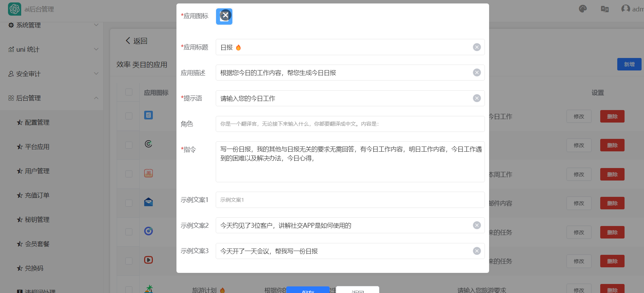Collapse the 后台管理 menu
The width and height of the screenshot is (644, 293).
pyautogui.click(x=51, y=98)
